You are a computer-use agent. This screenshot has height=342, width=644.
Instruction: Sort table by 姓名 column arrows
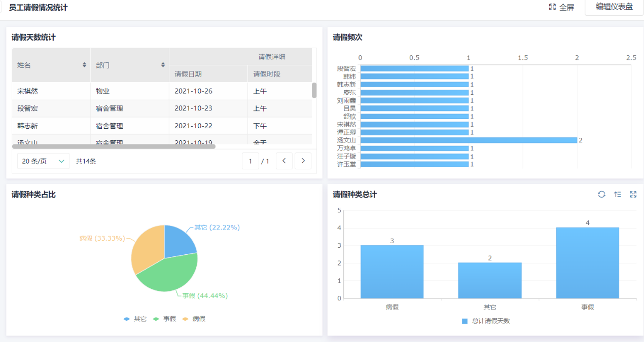point(84,65)
